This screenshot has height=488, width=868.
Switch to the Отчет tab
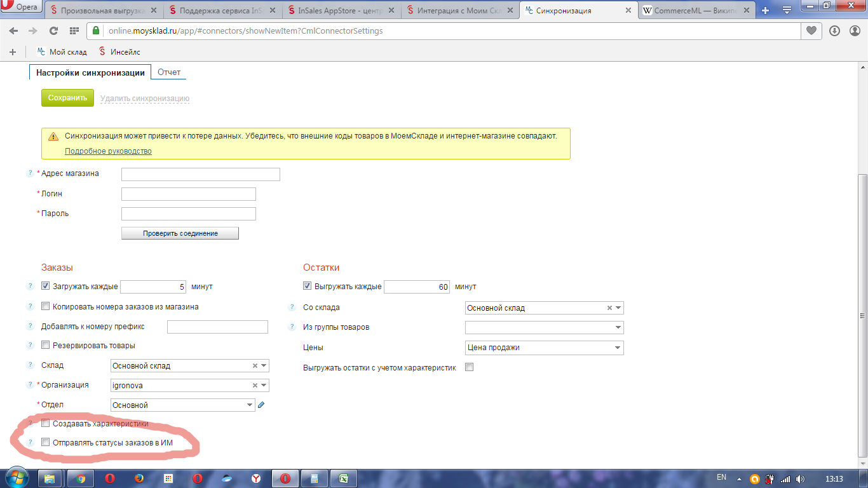pos(169,72)
